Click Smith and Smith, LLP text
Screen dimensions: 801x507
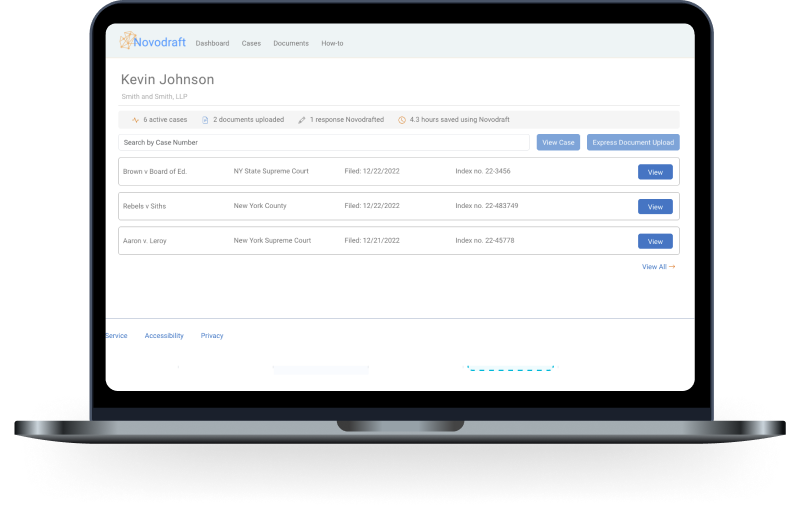point(154,97)
